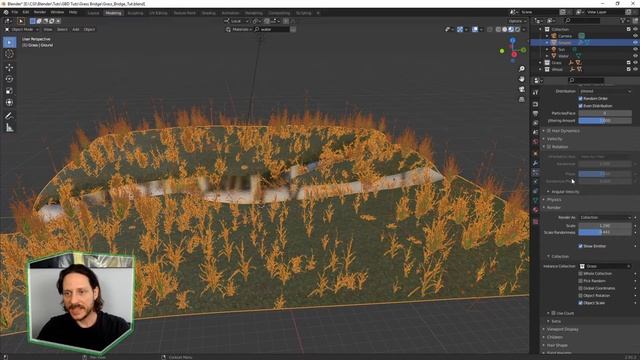Collapse the Rotation panel
Screen dimensions: 640x360
[x=559, y=147]
